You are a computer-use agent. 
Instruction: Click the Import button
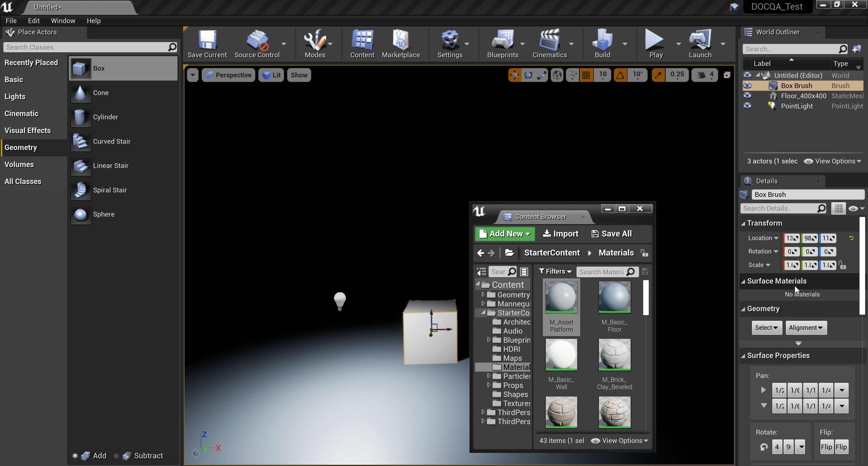click(560, 234)
